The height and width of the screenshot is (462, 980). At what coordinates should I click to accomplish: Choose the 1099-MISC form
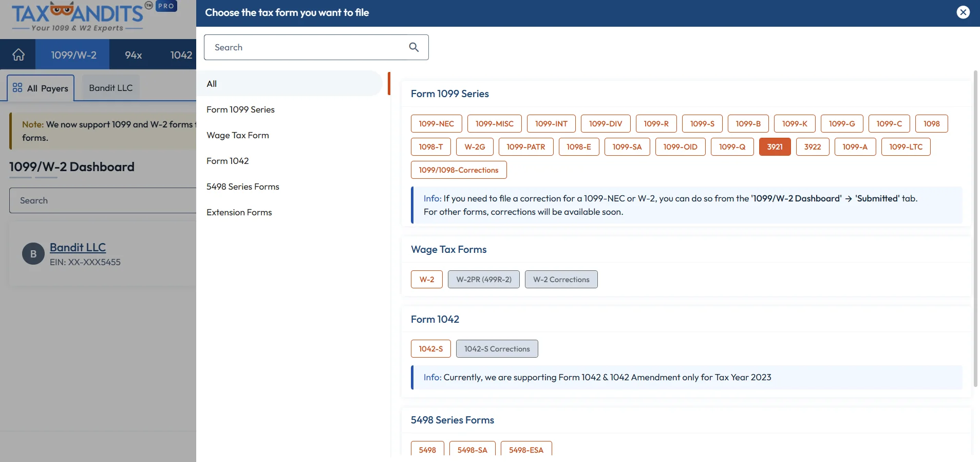click(495, 124)
